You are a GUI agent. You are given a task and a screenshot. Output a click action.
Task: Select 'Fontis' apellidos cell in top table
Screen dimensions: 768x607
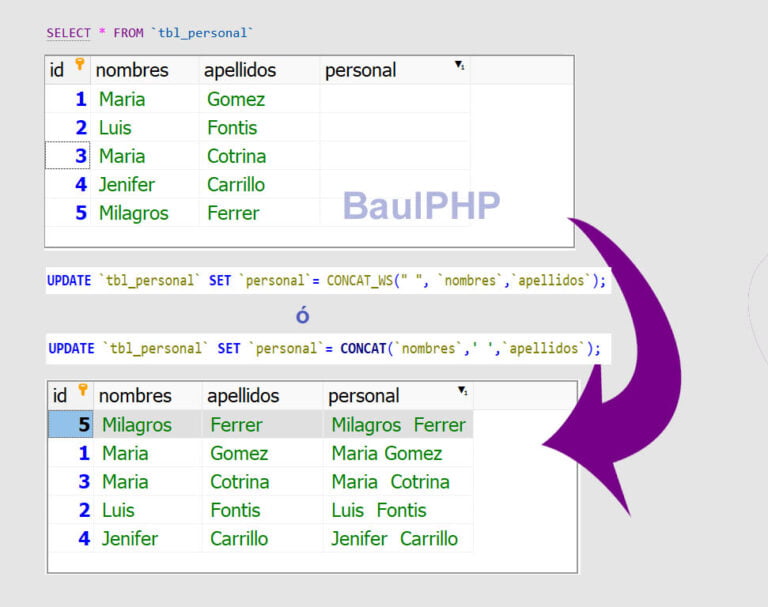[232, 128]
